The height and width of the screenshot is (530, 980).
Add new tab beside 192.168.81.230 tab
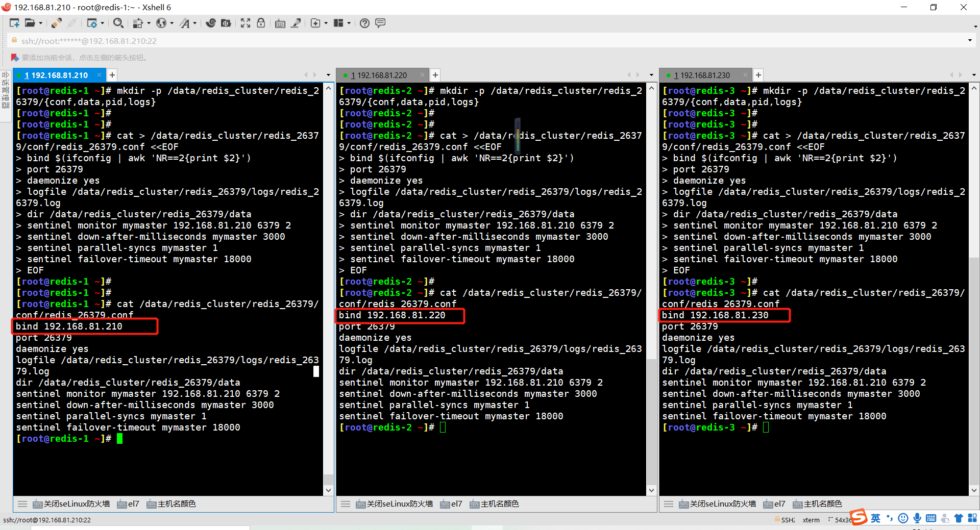click(x=758, y=75)
